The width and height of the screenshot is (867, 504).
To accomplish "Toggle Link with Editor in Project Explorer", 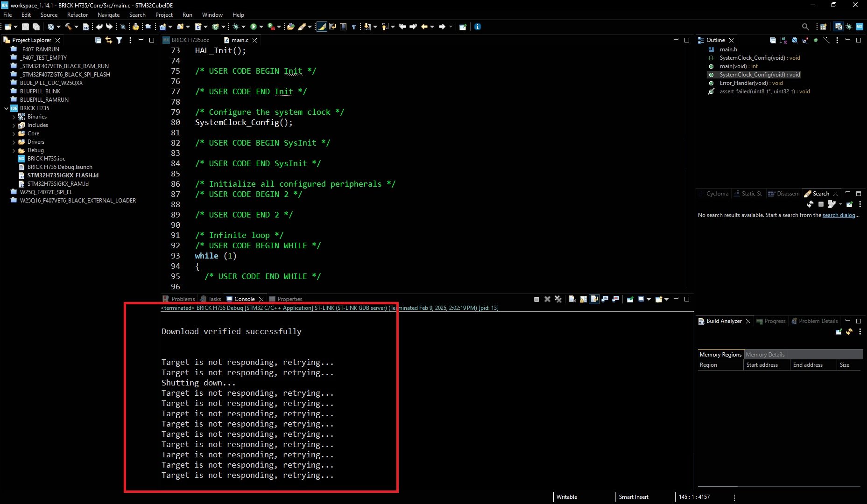I will 109,40.
